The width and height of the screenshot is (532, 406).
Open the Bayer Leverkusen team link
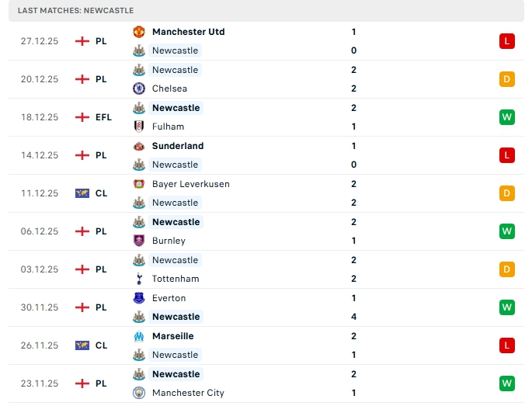pyautogui.click(x=190, y=184)
